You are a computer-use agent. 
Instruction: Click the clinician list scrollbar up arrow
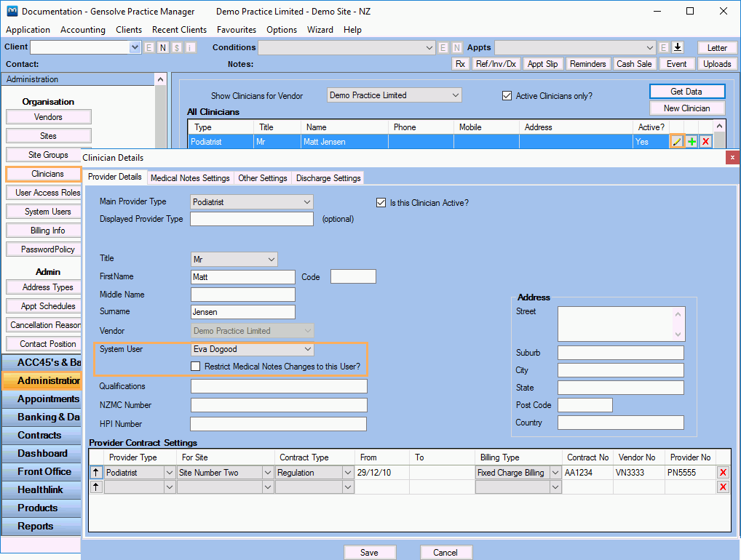click(x=719, y=126)
